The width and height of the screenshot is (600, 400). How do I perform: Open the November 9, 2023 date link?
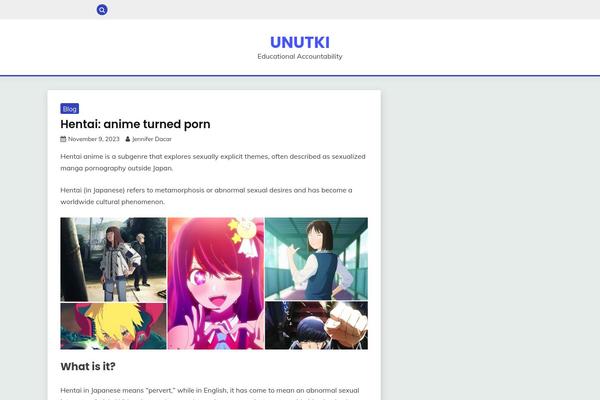click(x=94, y=139)
